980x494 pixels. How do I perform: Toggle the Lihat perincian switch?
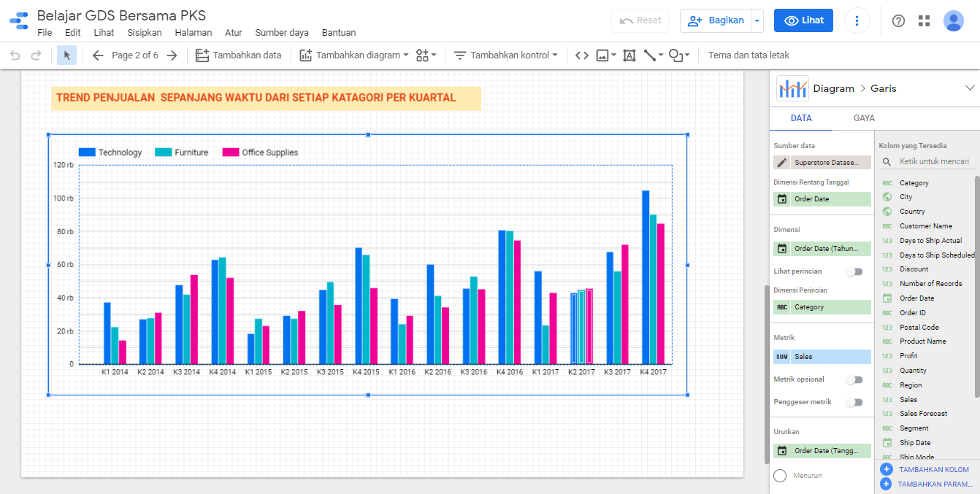[x=854, y=271]
